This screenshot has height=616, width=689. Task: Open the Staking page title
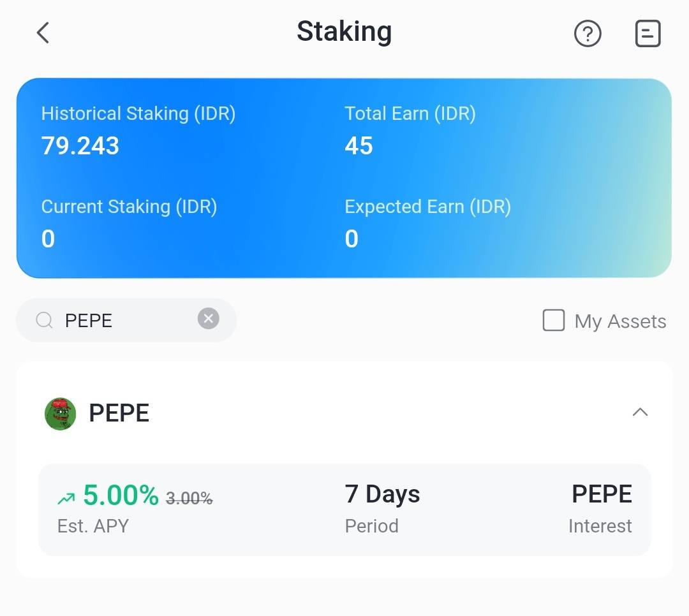tap(344, 31)
